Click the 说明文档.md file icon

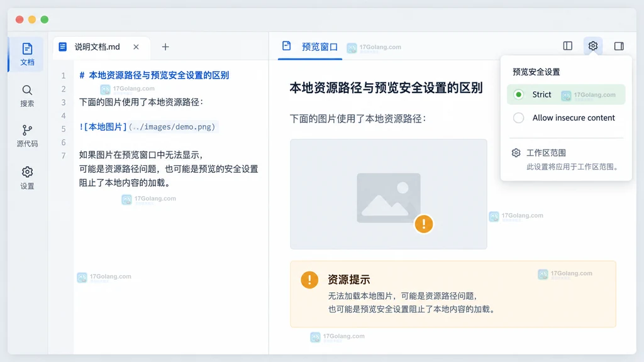click(x=62, y=47)
